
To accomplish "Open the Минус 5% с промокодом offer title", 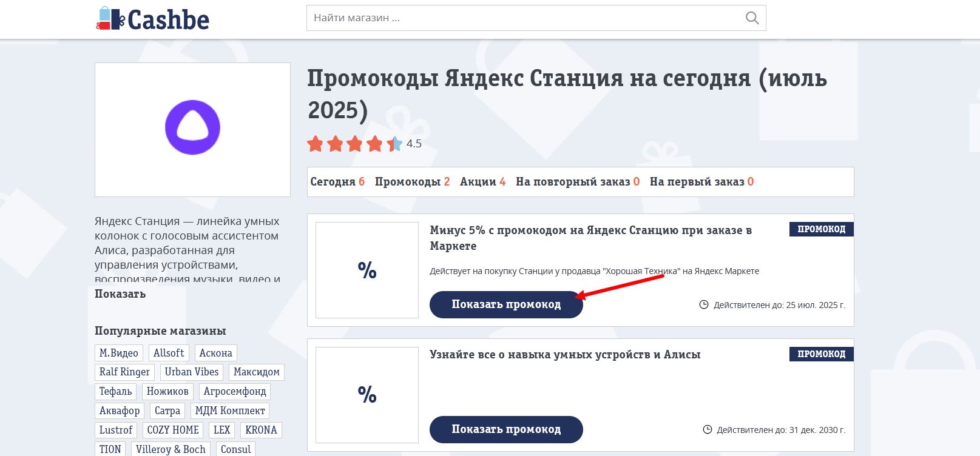I will tap(590, 238).
